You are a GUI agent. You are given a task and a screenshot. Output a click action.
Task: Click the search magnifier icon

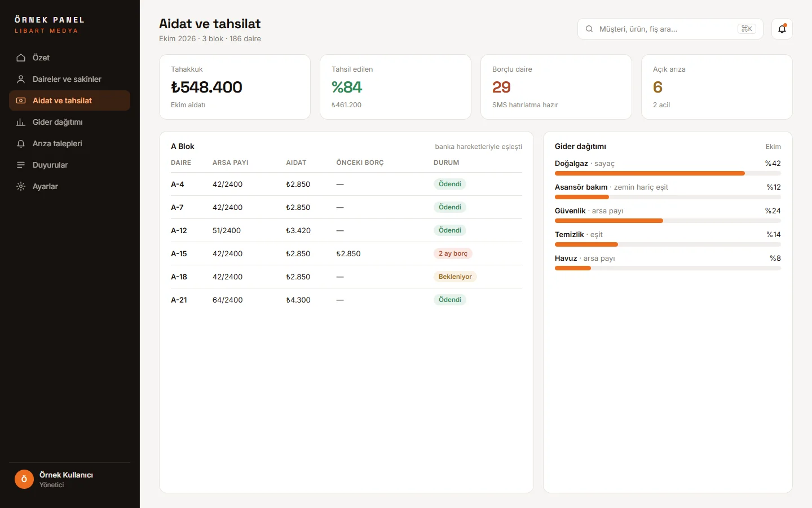[x=589, y=29]
